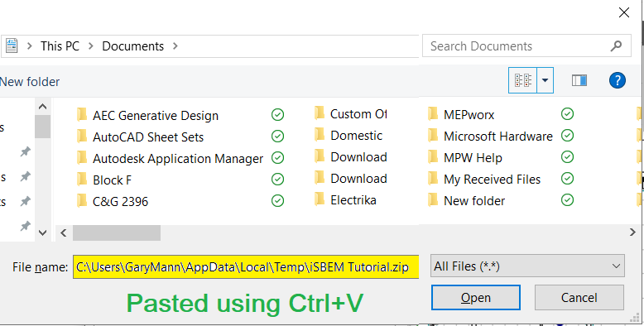Toggle the preview pane icon
The height and width of the screenshot is (326, 644).
tap(579, 80)
